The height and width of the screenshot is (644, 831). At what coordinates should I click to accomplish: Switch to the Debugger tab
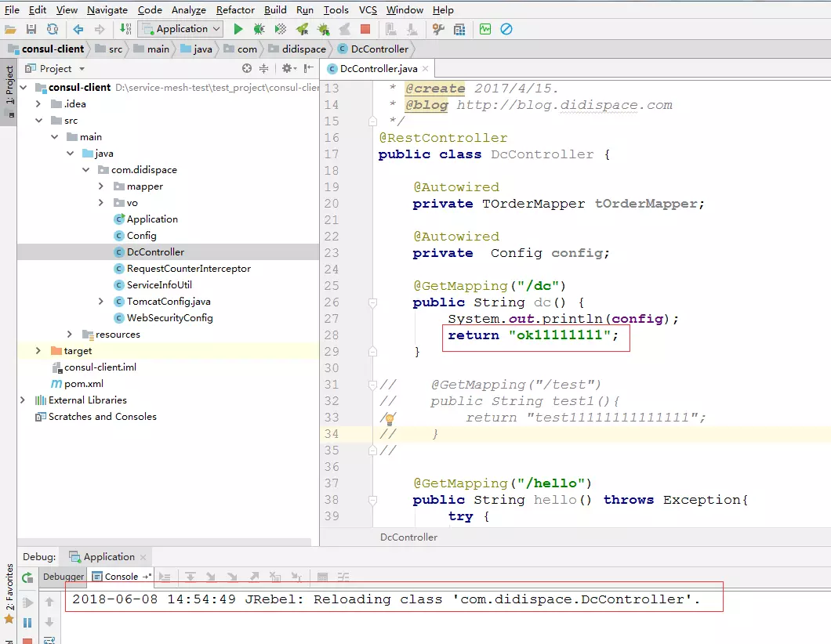[64, 577]
